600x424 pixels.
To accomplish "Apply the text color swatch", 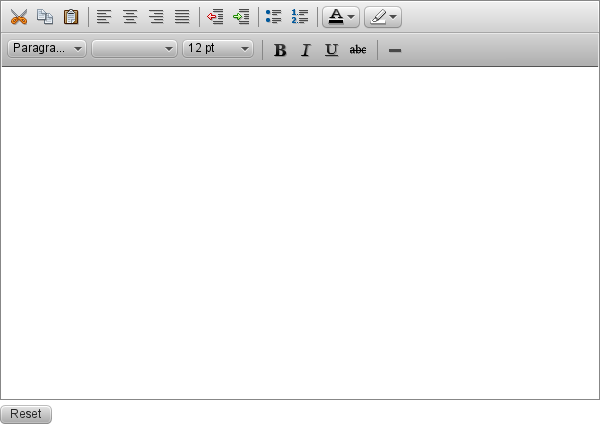I will point(336,17).
